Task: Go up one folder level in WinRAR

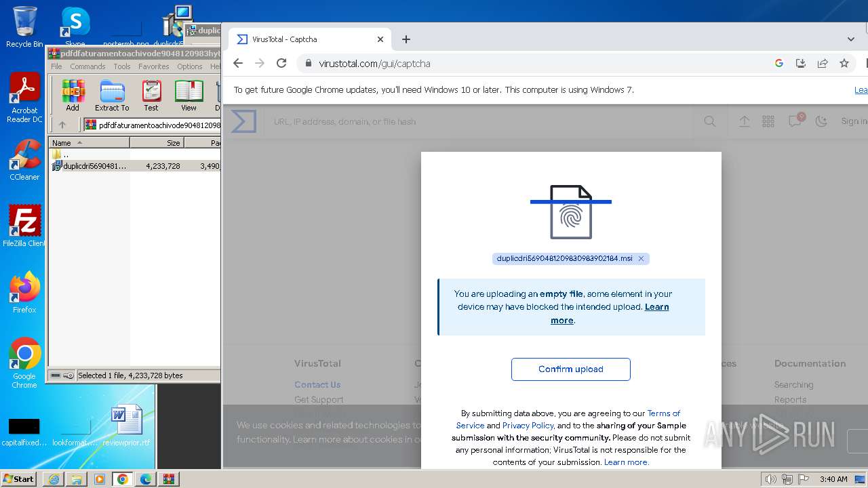Action: point(62,125)
